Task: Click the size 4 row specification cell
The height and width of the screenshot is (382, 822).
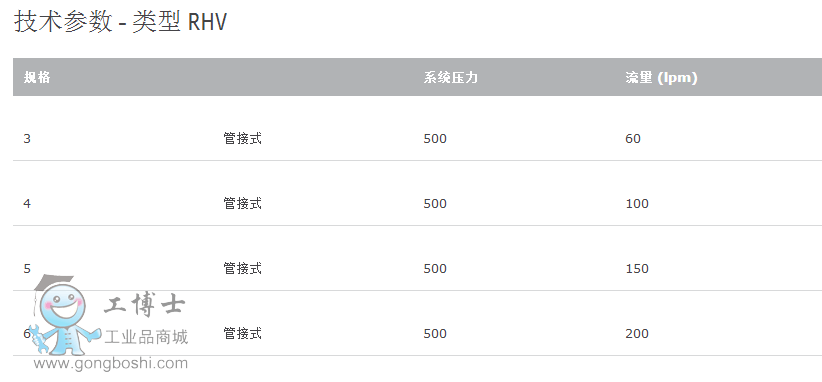Action: click(x=27, y=204)
